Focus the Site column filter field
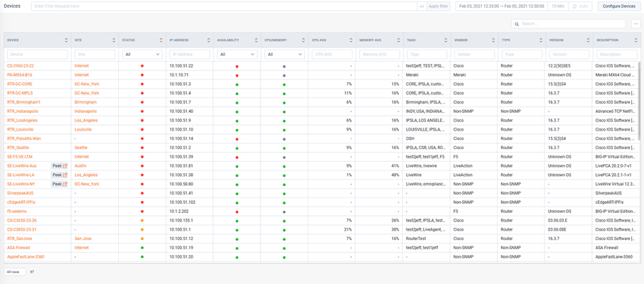Image resolution: width=644 pixels, height=284 pixels. tap(95, 54)
